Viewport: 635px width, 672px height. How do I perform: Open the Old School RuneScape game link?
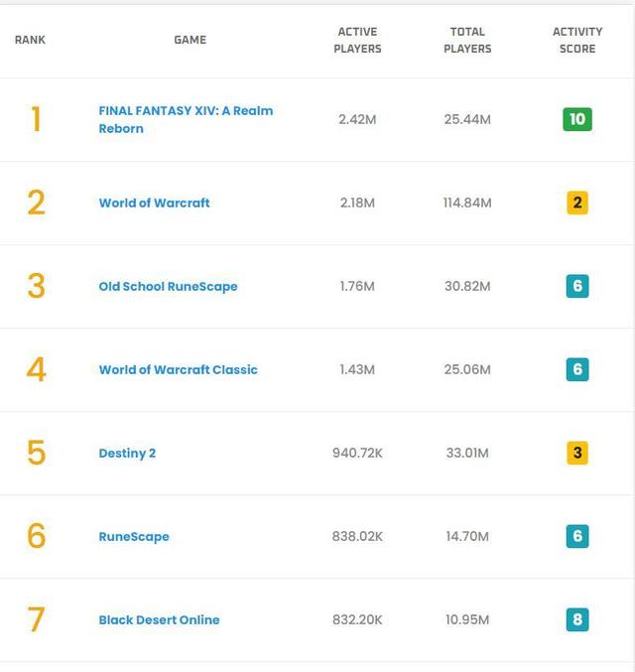(x=168, y=286)
